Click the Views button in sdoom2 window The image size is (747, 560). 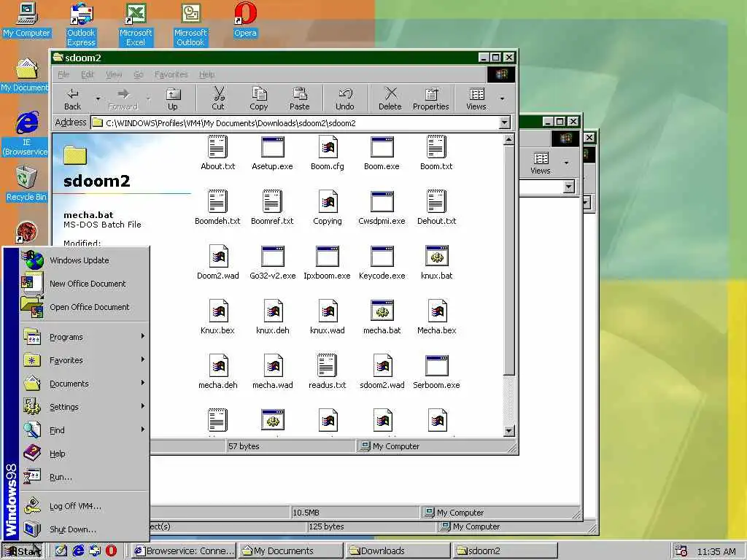(x=476, y=98)
